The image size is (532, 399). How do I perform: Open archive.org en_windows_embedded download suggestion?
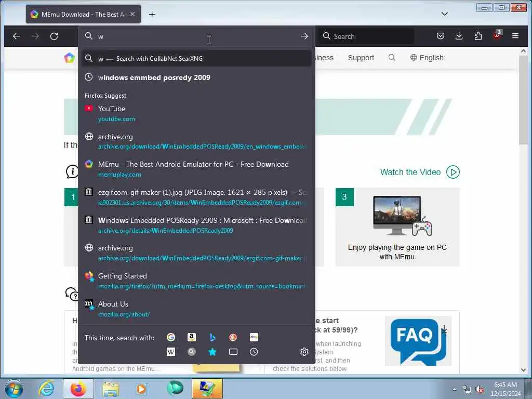click(x=196, y=141)
